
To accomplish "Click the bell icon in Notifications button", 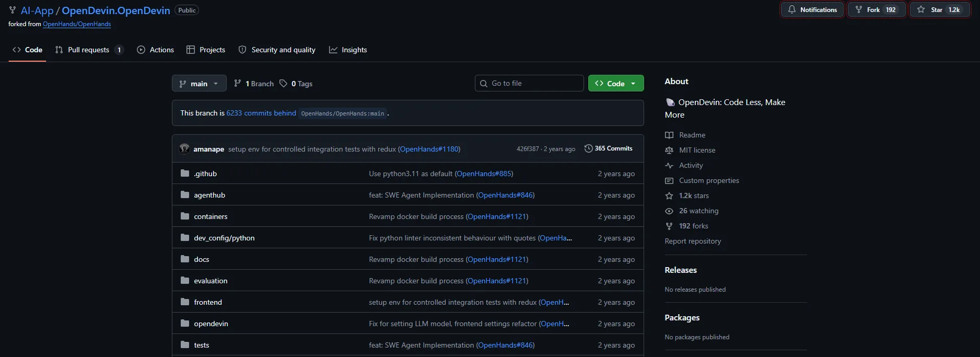I will (792, 10).
